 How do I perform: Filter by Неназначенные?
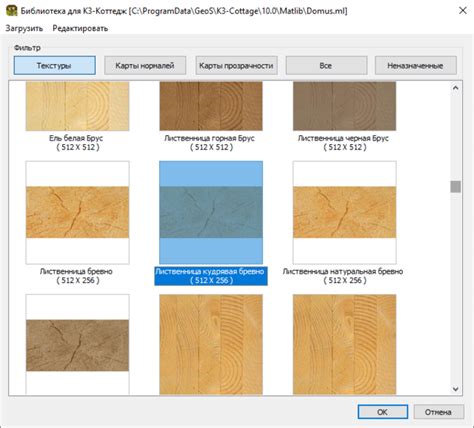click(x=415, y=65)
